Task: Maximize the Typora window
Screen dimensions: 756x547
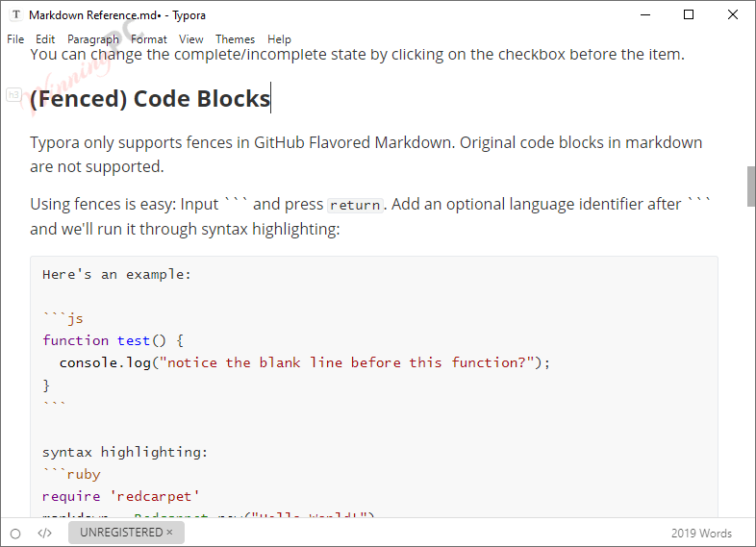Action: pos(689,14)
